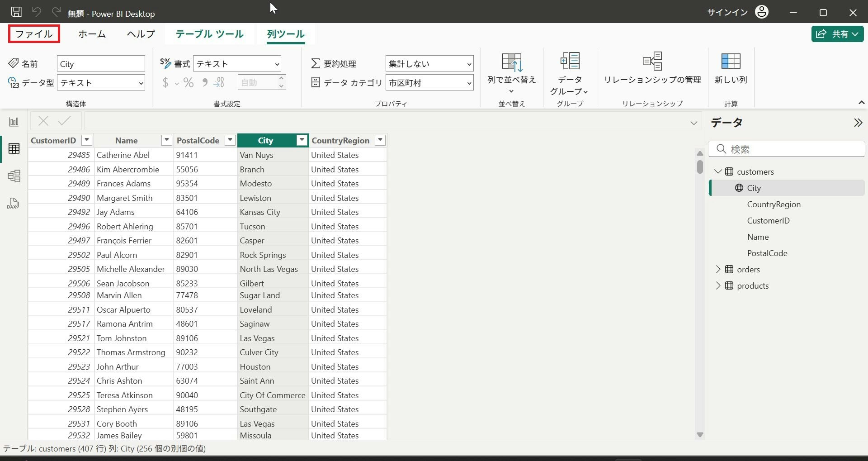The height and width of the screenshot is (461, 868).
Task: Open the ファイル menu tab
Action: tap(34, 34)
